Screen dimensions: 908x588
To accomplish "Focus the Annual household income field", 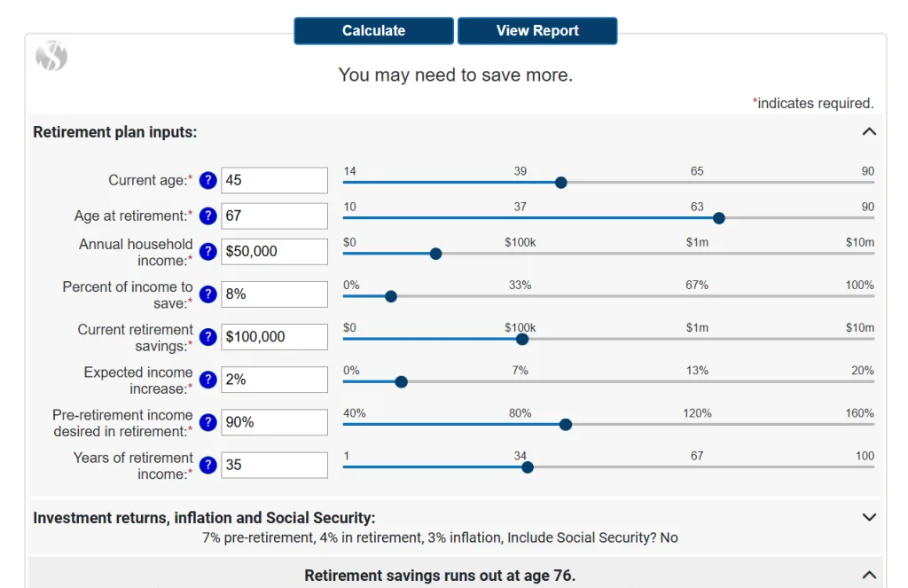I will click(x=274, y=252).
